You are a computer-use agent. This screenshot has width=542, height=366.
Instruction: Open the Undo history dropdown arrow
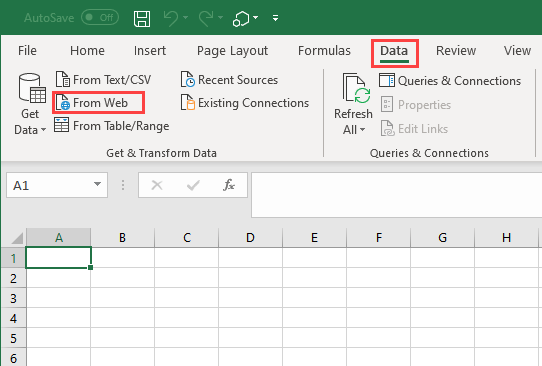[x=186, y=17]
